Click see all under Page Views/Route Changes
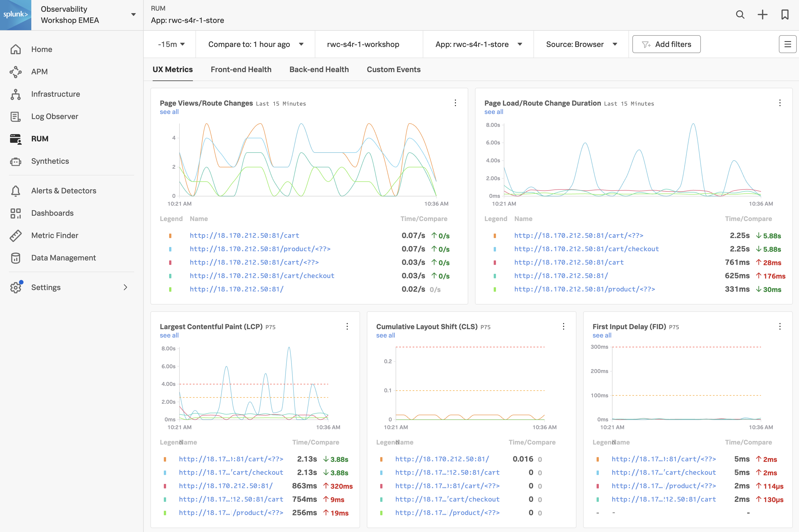Image resolution: width=799 pixels, height=532 pixels. pos(169,112)
